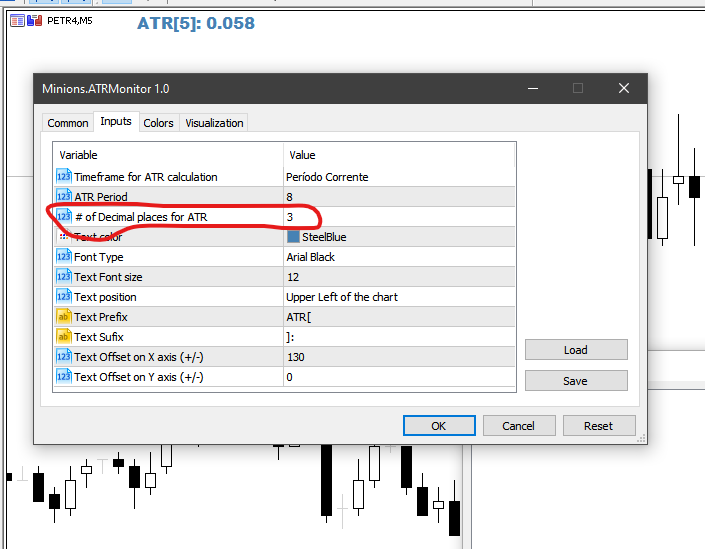The width and height of the screenshot is (705, 549).
Task: Save the current input set
Action: 576,381
